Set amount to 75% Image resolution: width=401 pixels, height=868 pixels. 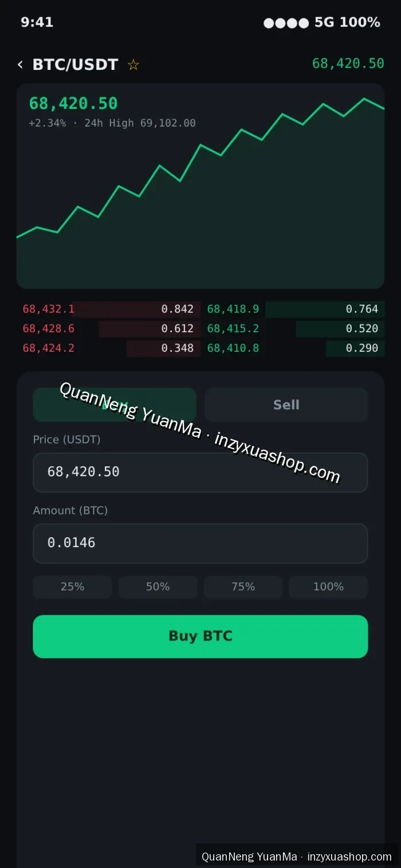(243, 587)
